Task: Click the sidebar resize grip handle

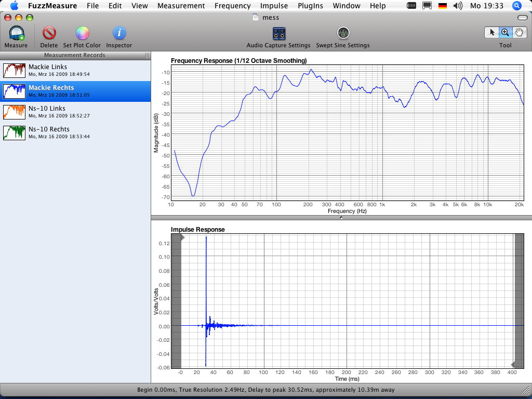Action: (x=147, y=56)
